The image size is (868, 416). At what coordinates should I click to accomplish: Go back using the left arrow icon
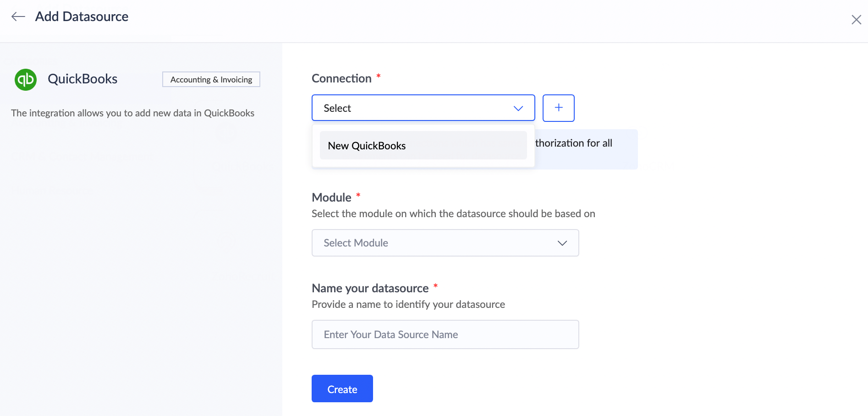click(x=18, y=17)
